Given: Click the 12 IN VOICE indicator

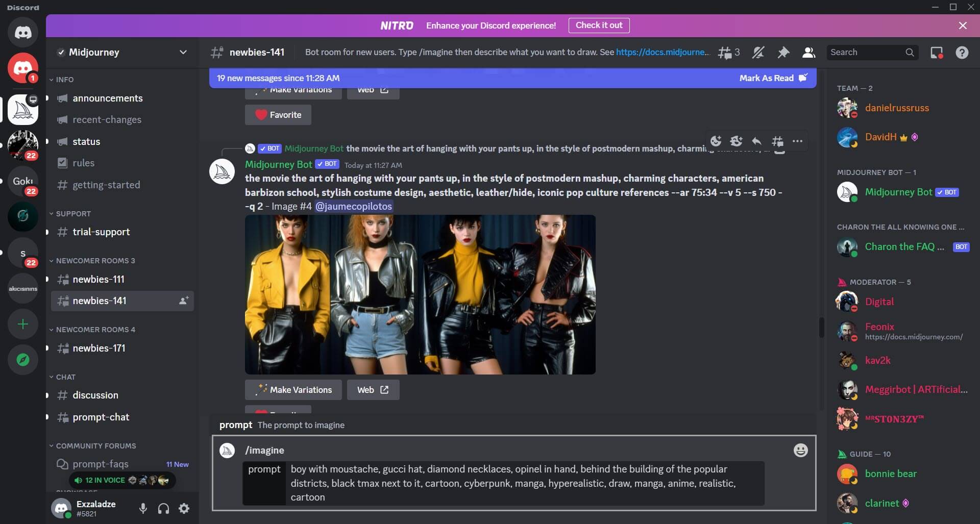Looking at the screenshot, I should [122, 480].
